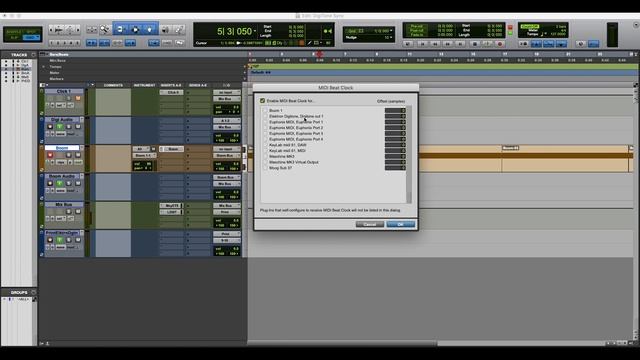Toggle input monitoring on Digi Audio track
Screen dimensions: 640x360
pyautogui.click(x=60, y=127)
